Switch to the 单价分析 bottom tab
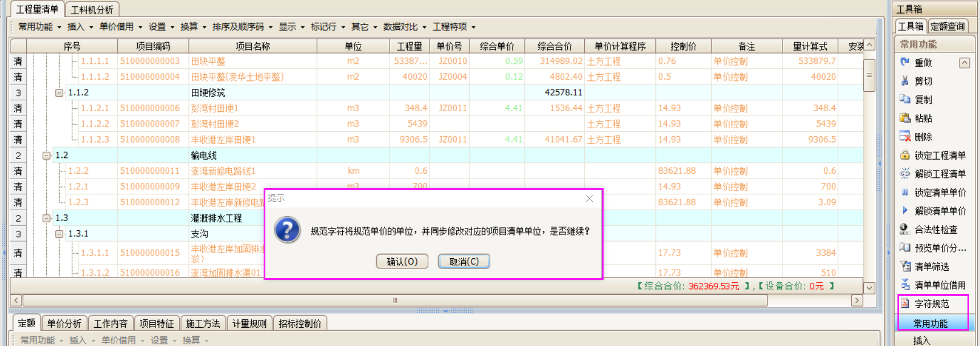Viewport: 980px width, 346px height. 64,324
